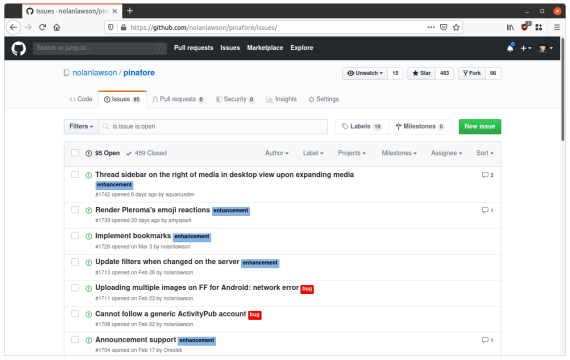The image size is (570, 360).
Task: Open the create new plus dropdown
Action: (526, 48)
